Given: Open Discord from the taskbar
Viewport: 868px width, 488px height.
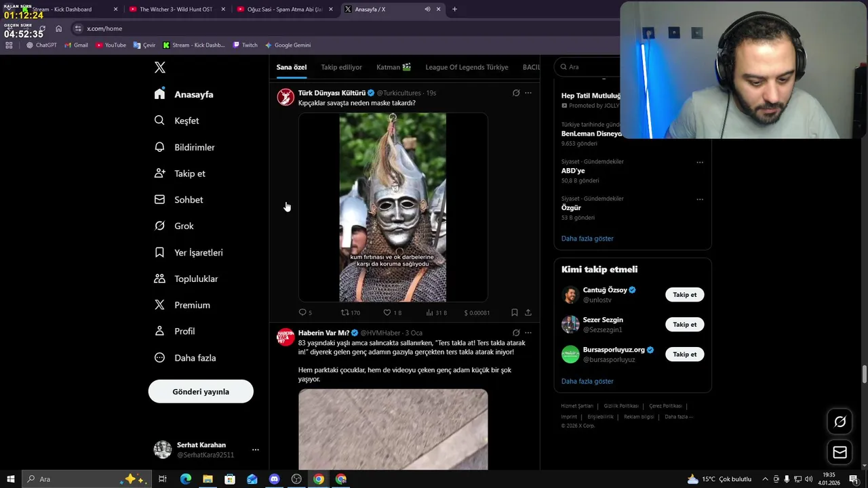Looking at the screenshot, I should (274, 479).
